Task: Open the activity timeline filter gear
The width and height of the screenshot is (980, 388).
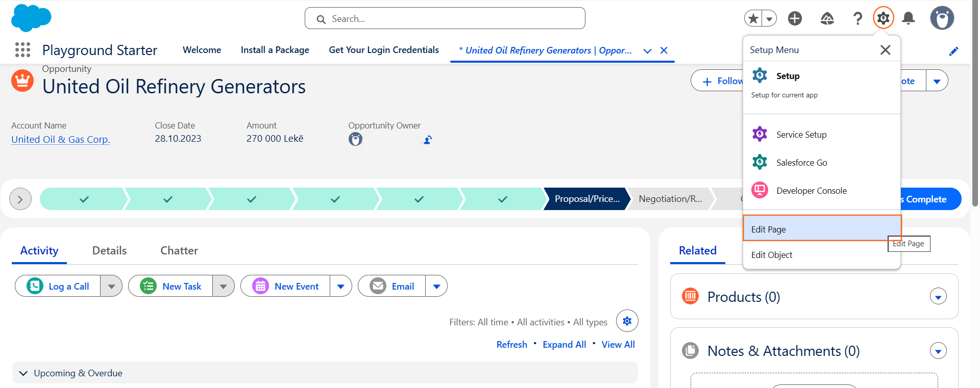Action: [627, 321]
